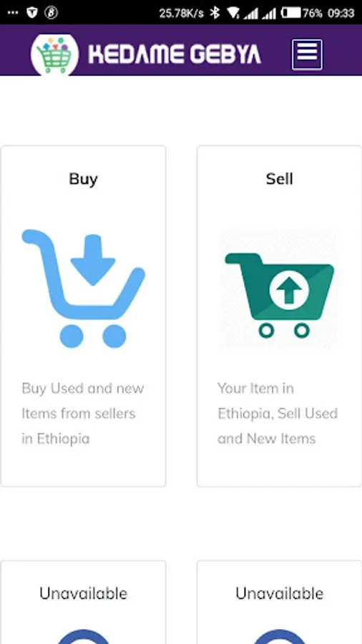
Task: Click blue circle icon in right Unavailable card
Action: [280, 636]
